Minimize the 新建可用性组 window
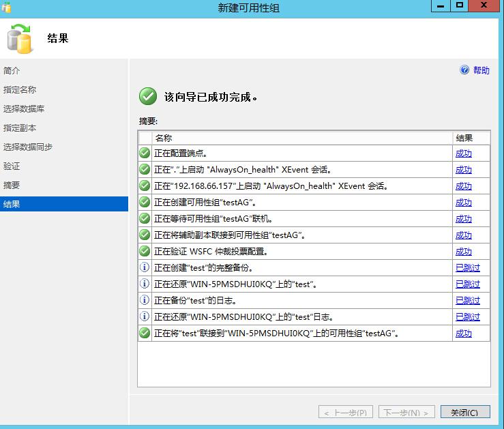 [x=441, y=6]
